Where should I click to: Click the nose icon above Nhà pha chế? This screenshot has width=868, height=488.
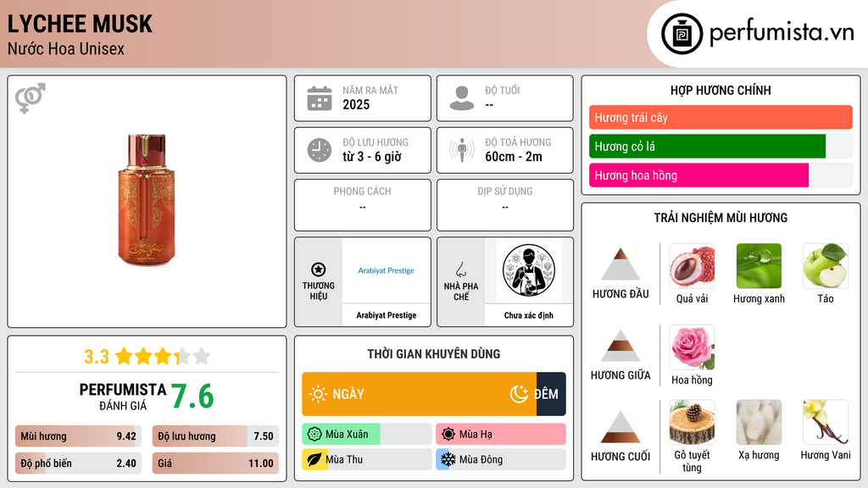tap(460, 269)
